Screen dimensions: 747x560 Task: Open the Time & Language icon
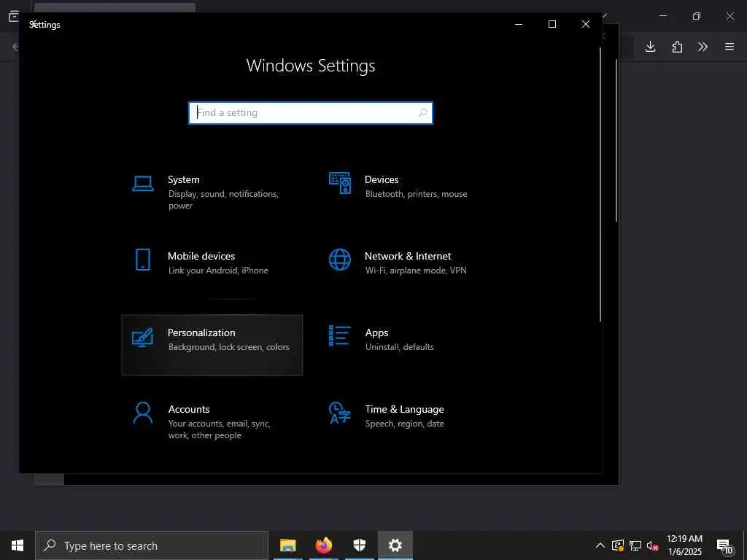(x=340, y=413)
